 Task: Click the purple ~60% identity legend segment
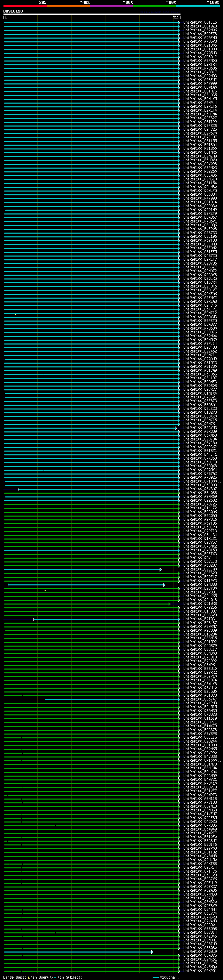111,6
